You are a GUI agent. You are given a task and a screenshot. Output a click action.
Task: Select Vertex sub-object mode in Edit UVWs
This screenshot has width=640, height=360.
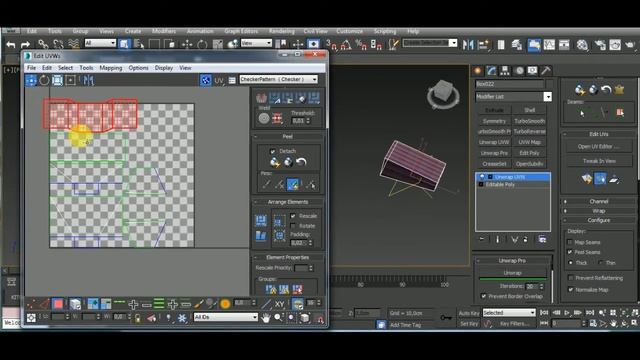click(x=31, y=304)
